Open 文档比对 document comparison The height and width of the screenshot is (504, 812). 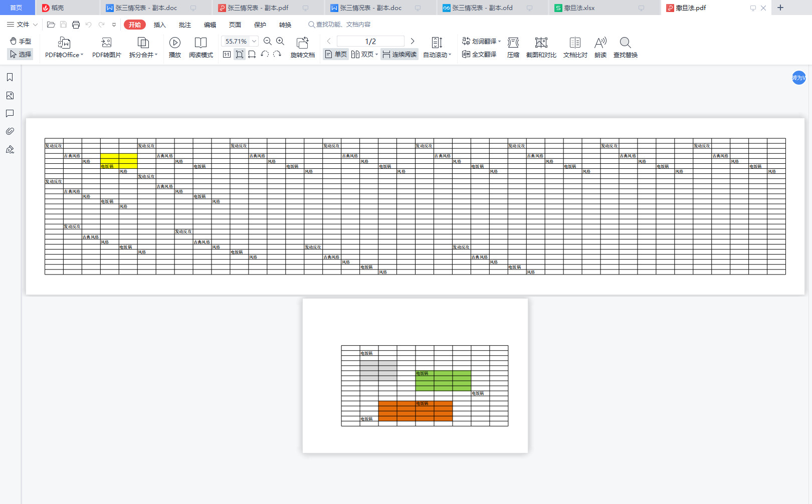coord(575,48)
